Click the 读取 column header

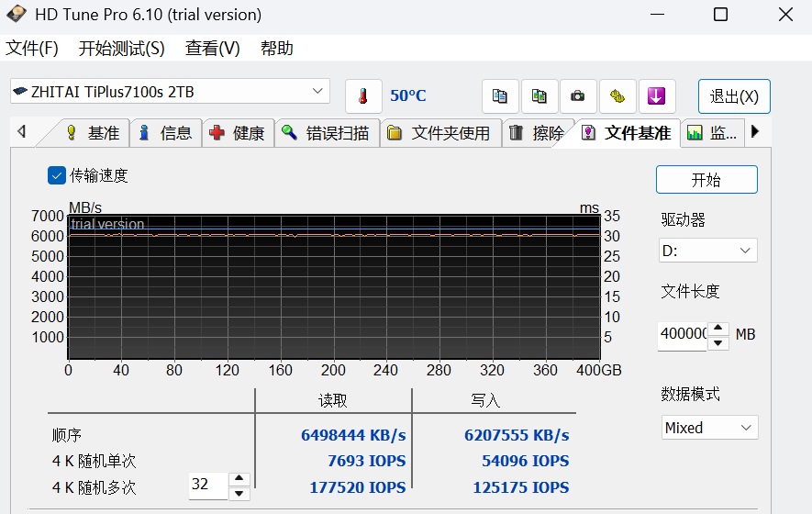(x=332, y=400)
